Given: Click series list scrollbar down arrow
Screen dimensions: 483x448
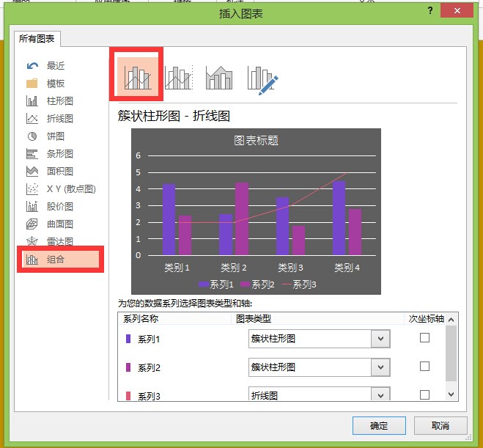Looking at the screenshot, I should [x=451, y=394].
